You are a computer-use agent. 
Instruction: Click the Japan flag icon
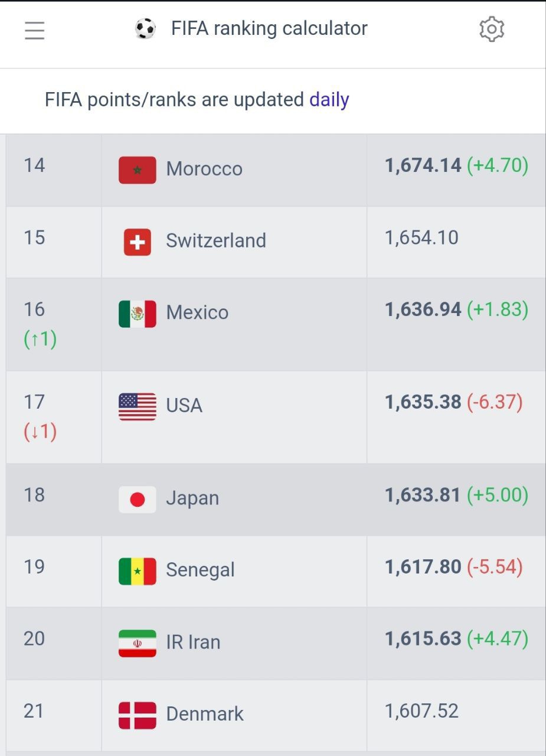(137, 500)
